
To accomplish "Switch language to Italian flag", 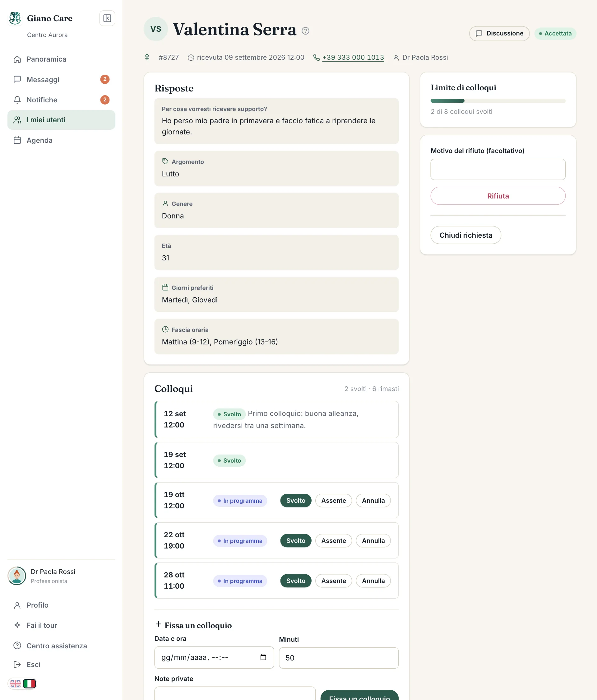I will (x=29, y=684).
